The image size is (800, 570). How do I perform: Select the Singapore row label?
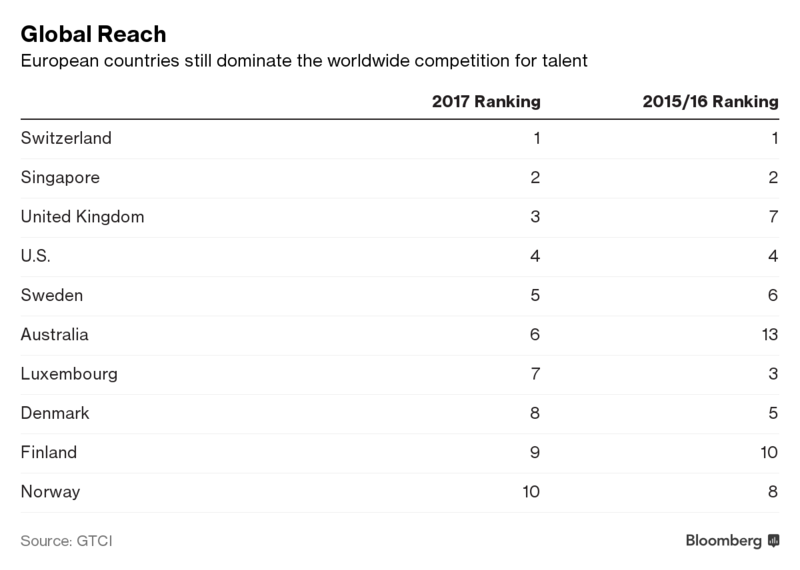point(61,177)
